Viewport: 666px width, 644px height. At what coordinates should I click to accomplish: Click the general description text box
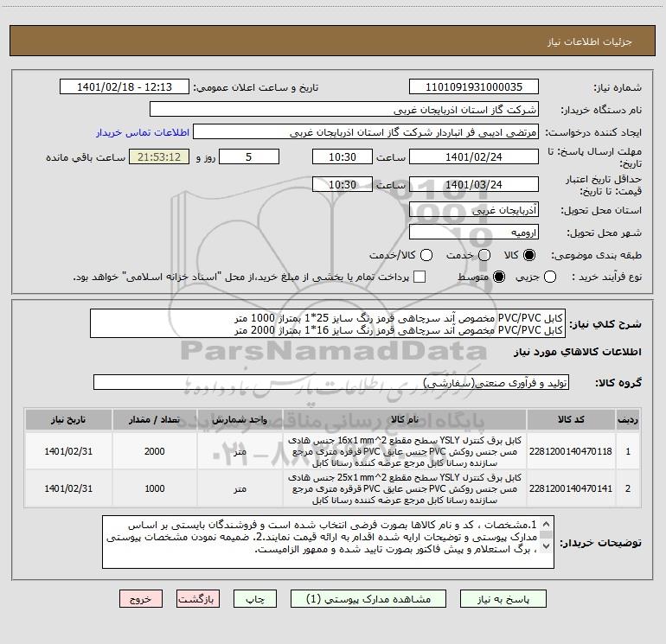point(328,323)
